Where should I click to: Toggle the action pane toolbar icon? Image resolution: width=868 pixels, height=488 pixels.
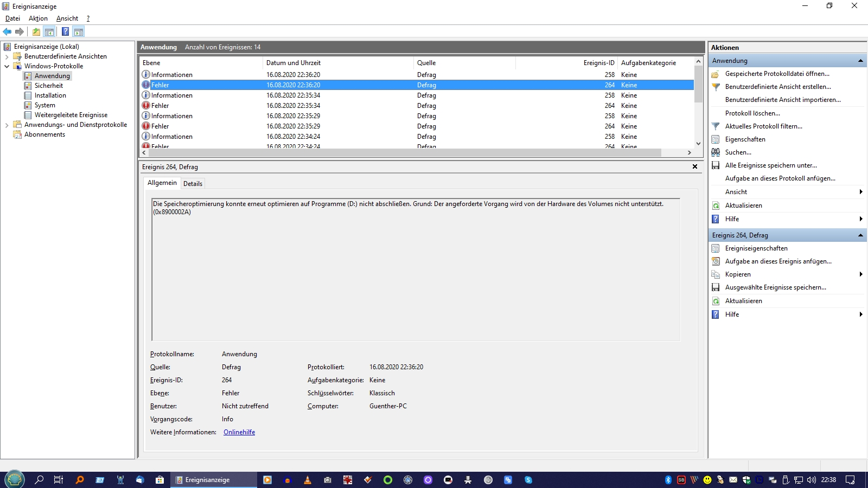(x=79, y=31)
